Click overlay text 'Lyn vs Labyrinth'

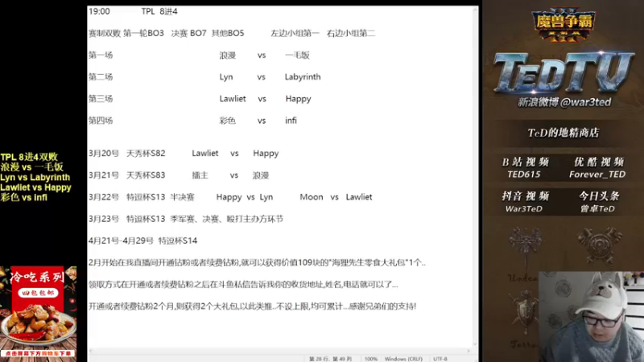click(35, 177)
